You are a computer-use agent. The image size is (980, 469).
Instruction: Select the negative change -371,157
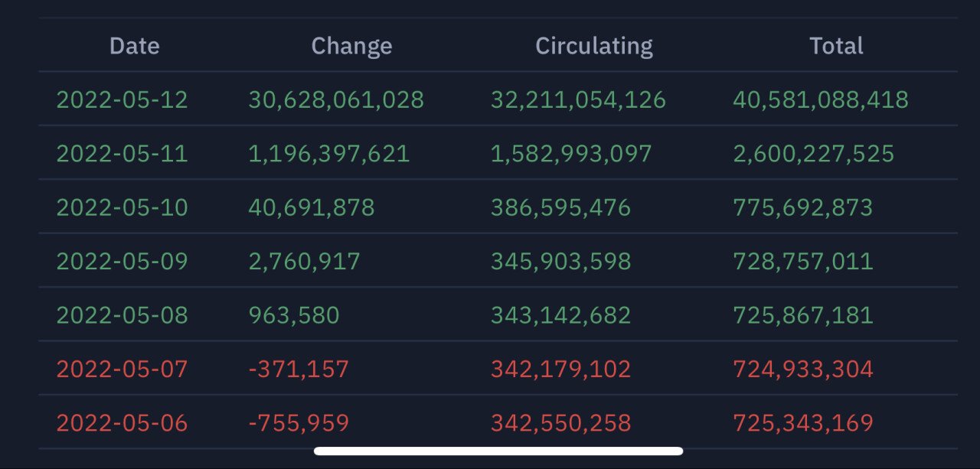pos(299,370)
